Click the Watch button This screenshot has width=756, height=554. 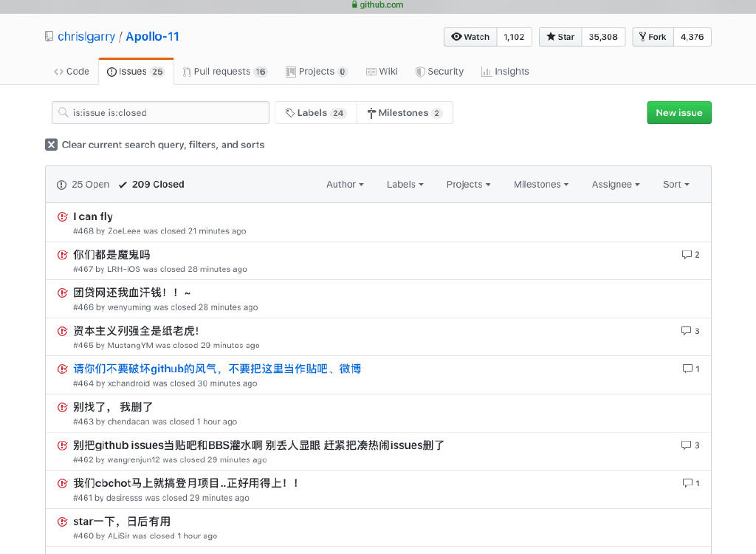click(470, 37)
